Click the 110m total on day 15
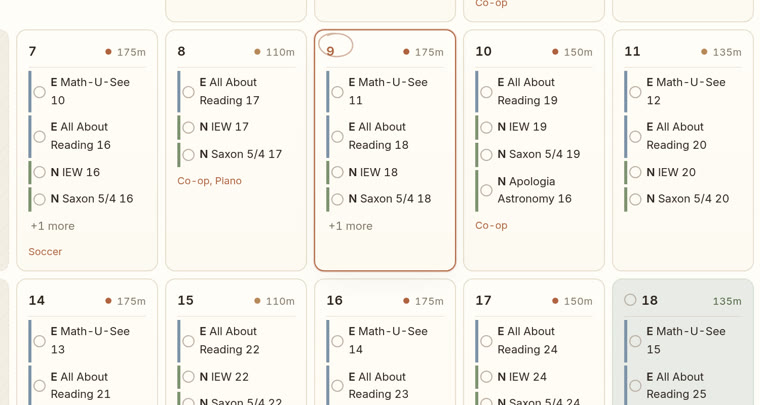 (280, 301)
